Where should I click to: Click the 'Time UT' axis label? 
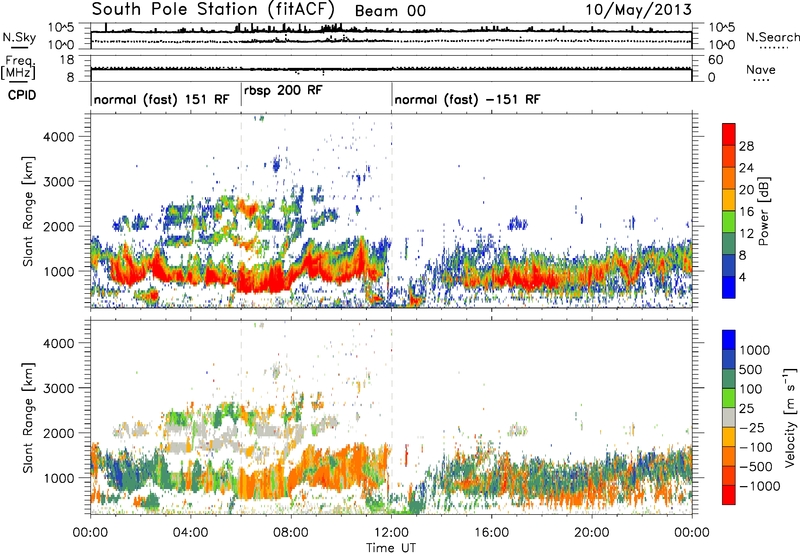(x=391, y=548)
